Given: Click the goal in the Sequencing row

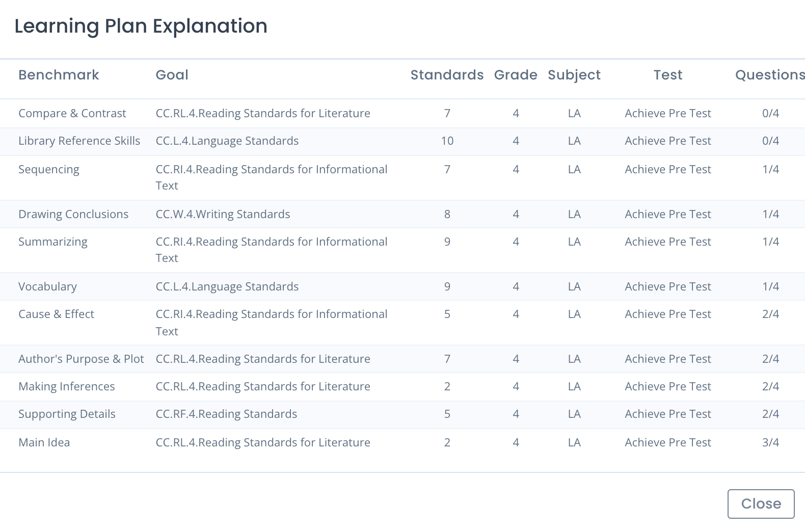Looking at the screenshot, I should coord(272,177).
